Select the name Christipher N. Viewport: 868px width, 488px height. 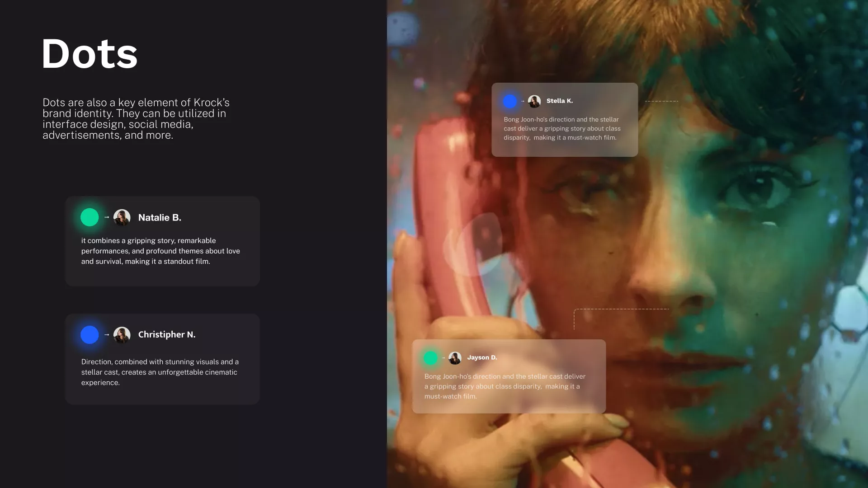tap(166, 335)
